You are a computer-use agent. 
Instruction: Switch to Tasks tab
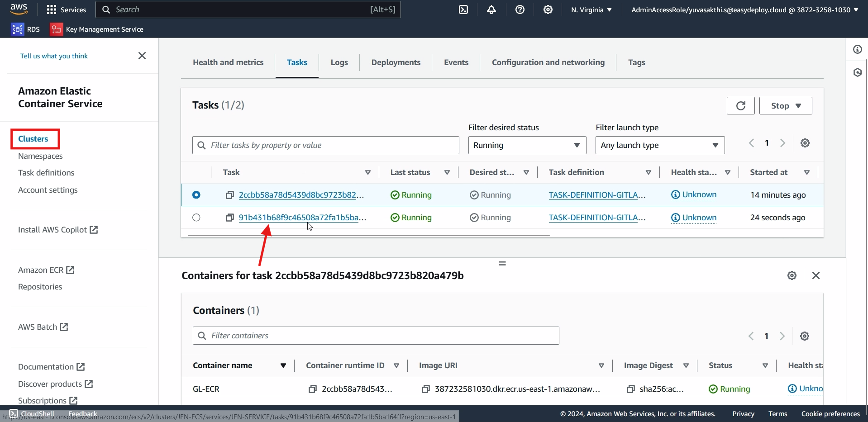[x=297, y=62]
